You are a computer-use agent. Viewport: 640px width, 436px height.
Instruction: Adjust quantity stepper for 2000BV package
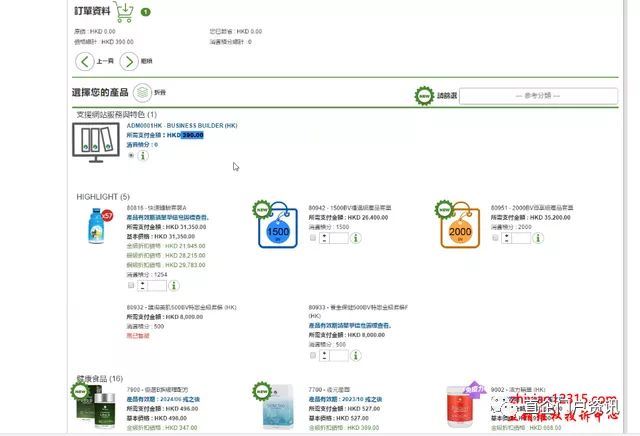pos(507,238)
